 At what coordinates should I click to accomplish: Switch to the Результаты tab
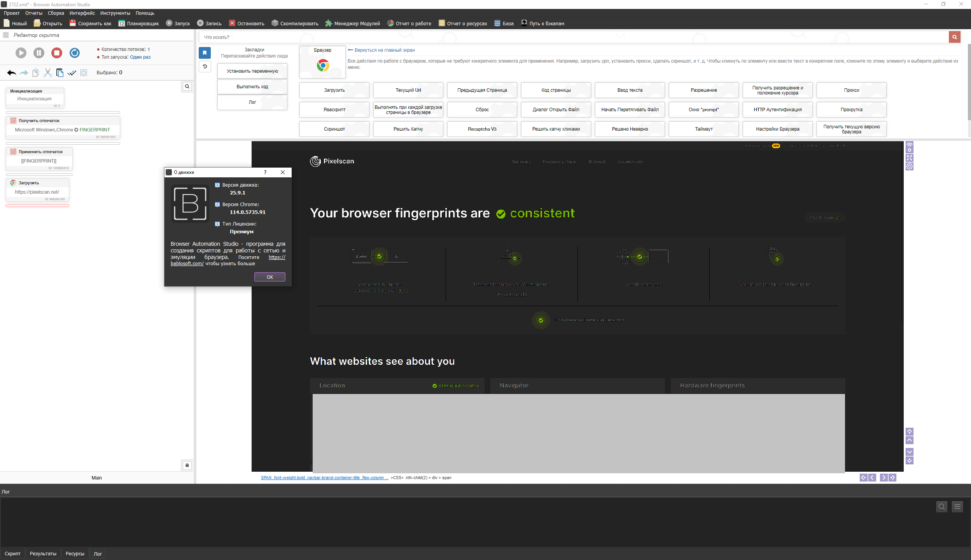pyautogui.click(x=43, y=554)
